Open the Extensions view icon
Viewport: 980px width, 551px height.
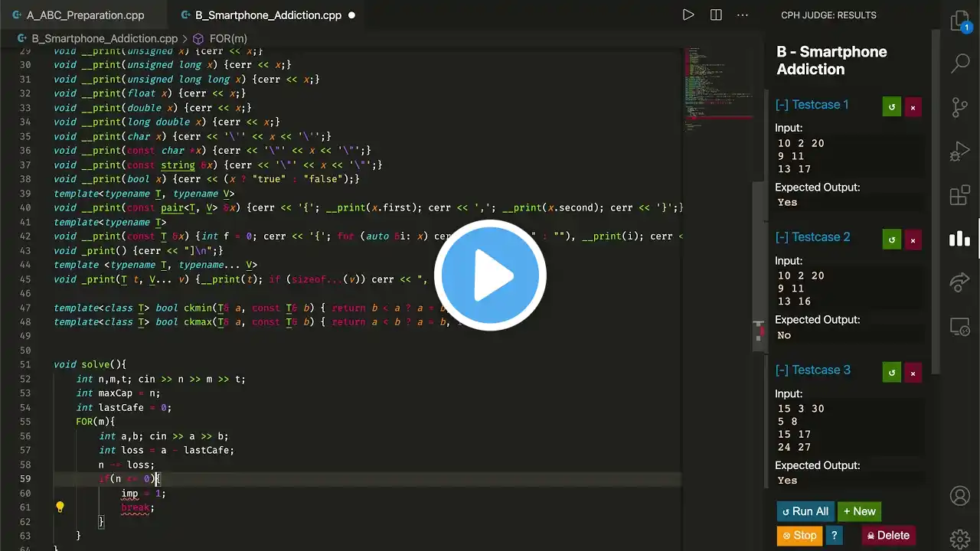click(959, 195)
